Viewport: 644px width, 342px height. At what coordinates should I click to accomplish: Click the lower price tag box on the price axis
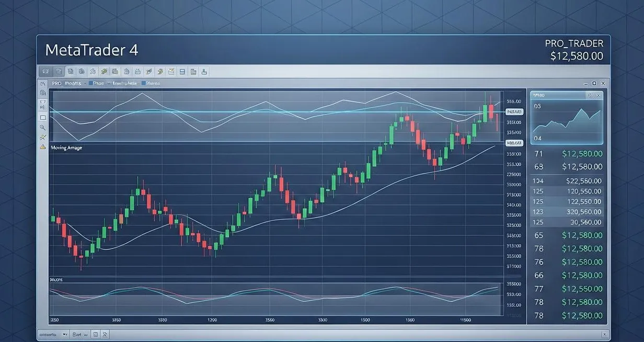pos(515,143)
